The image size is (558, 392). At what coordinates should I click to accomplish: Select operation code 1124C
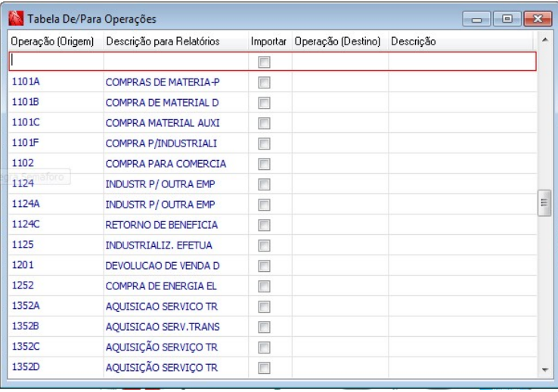[x=26, y=224]
